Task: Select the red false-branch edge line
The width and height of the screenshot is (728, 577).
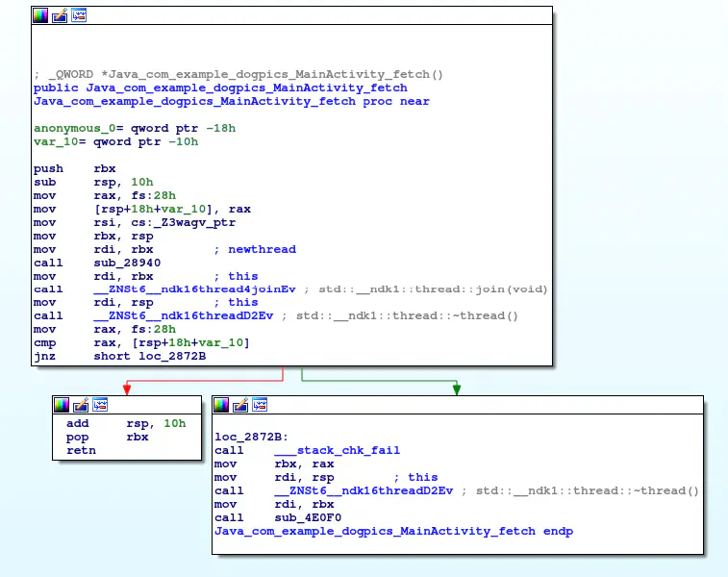Action: click(202, 381)
